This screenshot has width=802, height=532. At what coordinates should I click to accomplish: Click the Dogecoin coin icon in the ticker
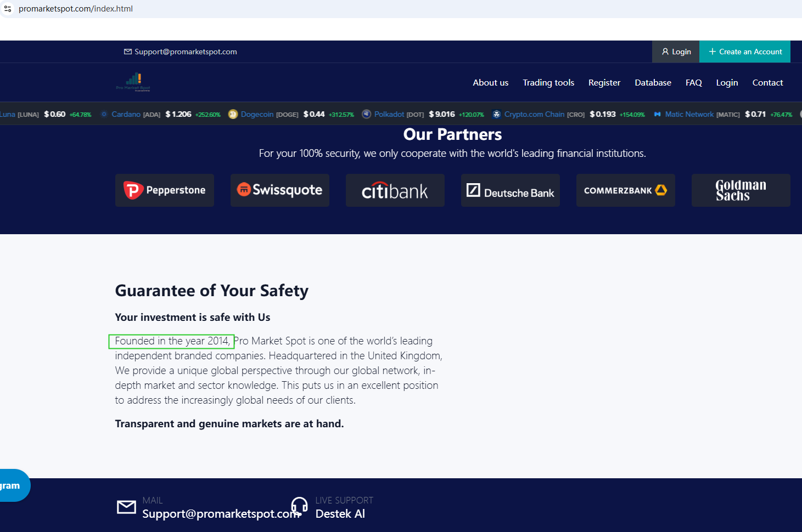coord(233,114)
